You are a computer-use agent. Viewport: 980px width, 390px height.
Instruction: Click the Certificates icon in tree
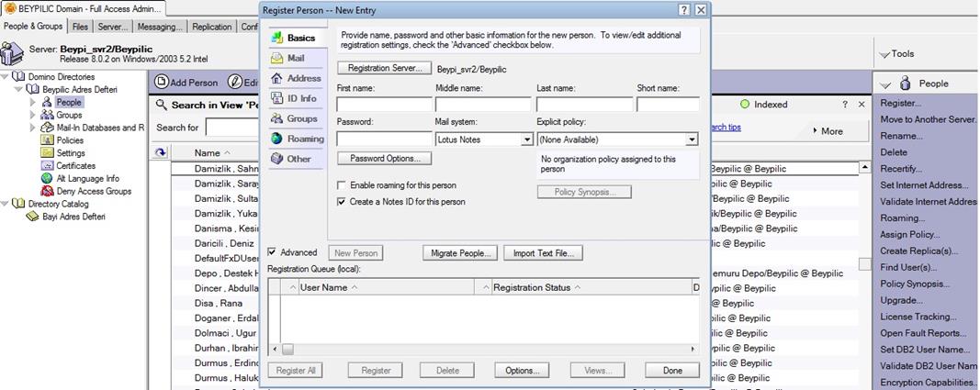point(47,165)
